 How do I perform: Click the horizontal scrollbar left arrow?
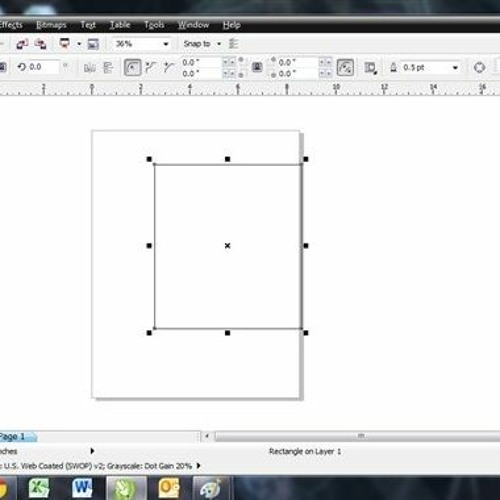tap(207, 436)
